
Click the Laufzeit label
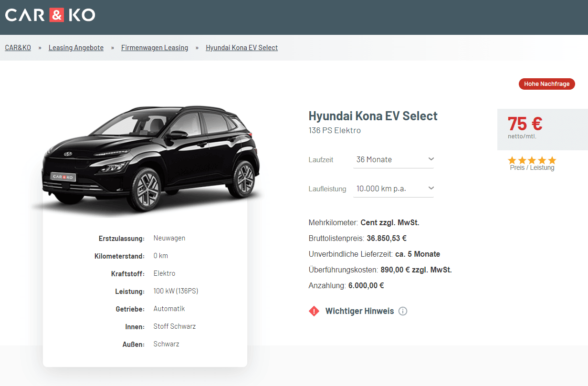click(x=321, y=160)
